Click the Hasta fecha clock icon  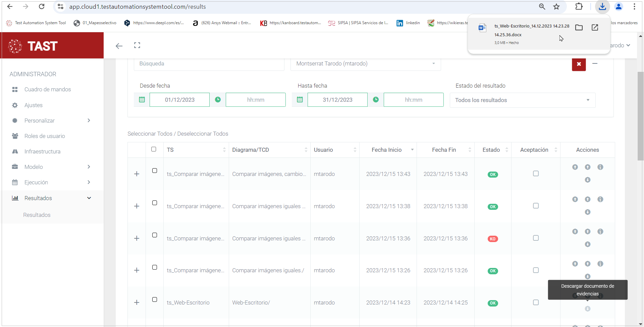376,100
